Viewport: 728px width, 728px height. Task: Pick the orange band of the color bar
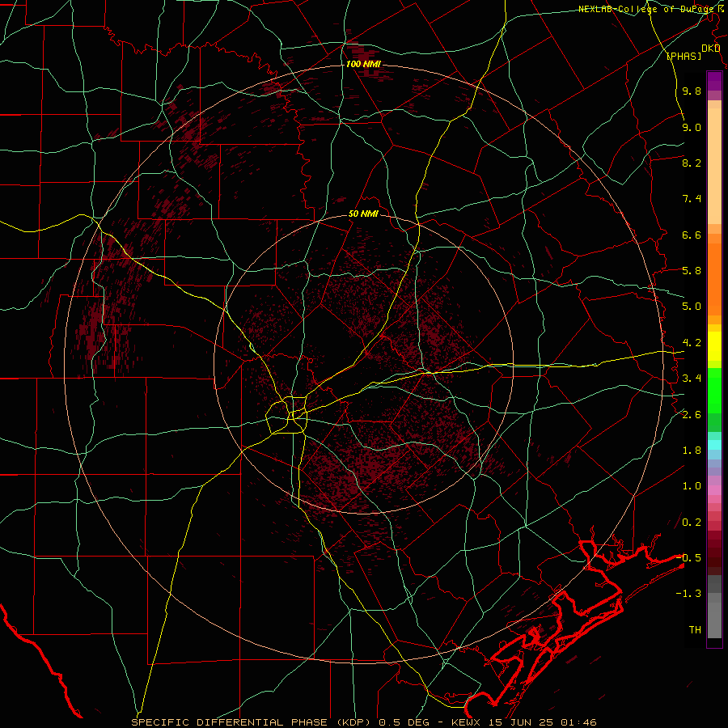click(714, 278)
